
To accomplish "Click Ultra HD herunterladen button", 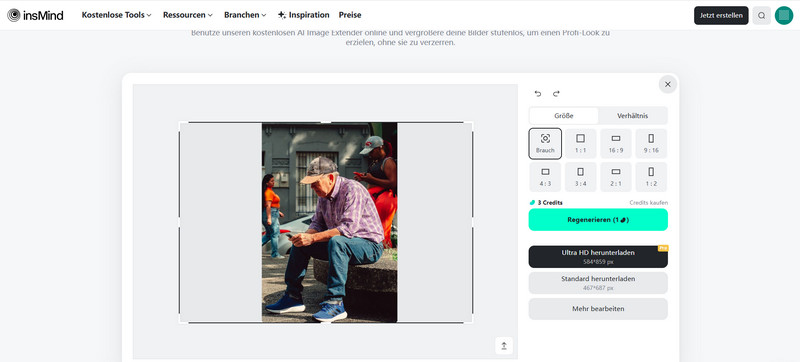I will [x=598, y=256].
